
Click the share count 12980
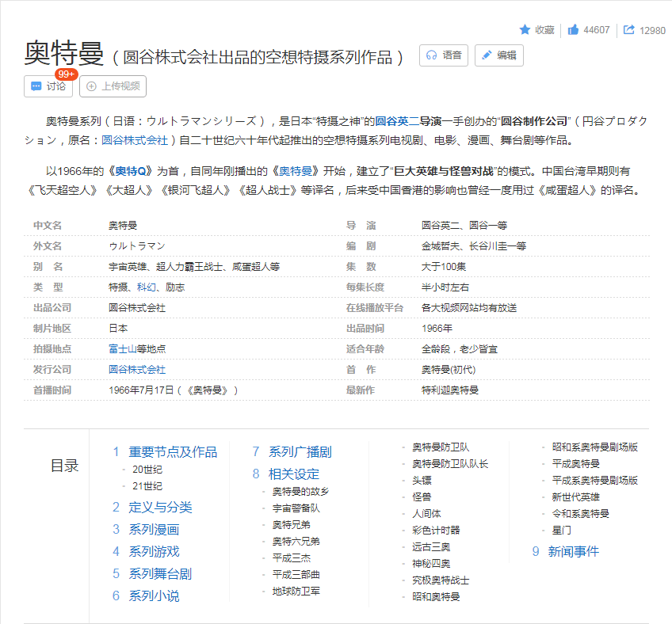coord(652,30)
